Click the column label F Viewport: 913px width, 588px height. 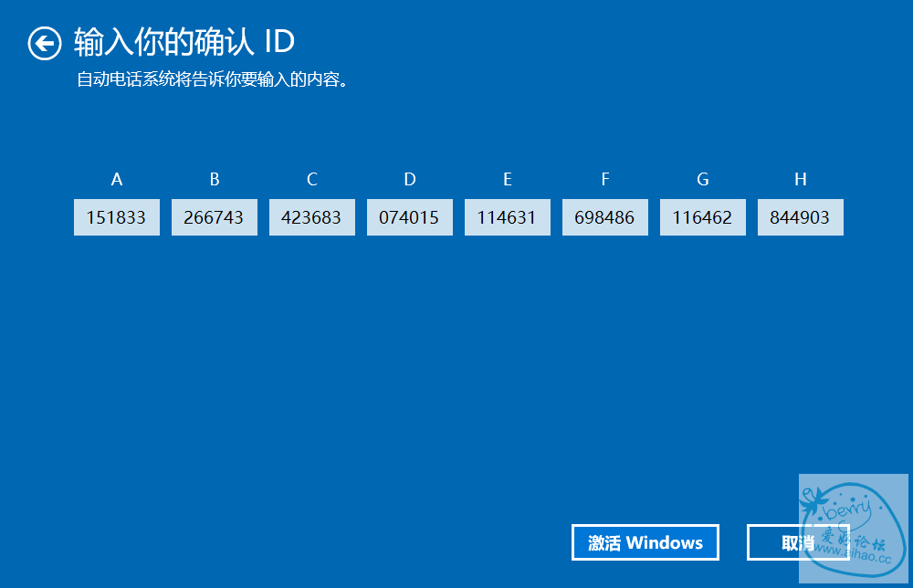pyautogui.click(x=605, y=179)
